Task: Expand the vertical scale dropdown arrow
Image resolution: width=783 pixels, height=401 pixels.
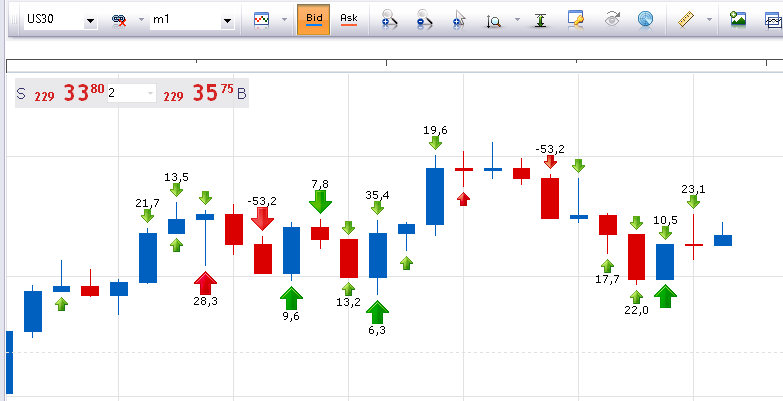Action: pyautogui.click(x=517, y=20)
